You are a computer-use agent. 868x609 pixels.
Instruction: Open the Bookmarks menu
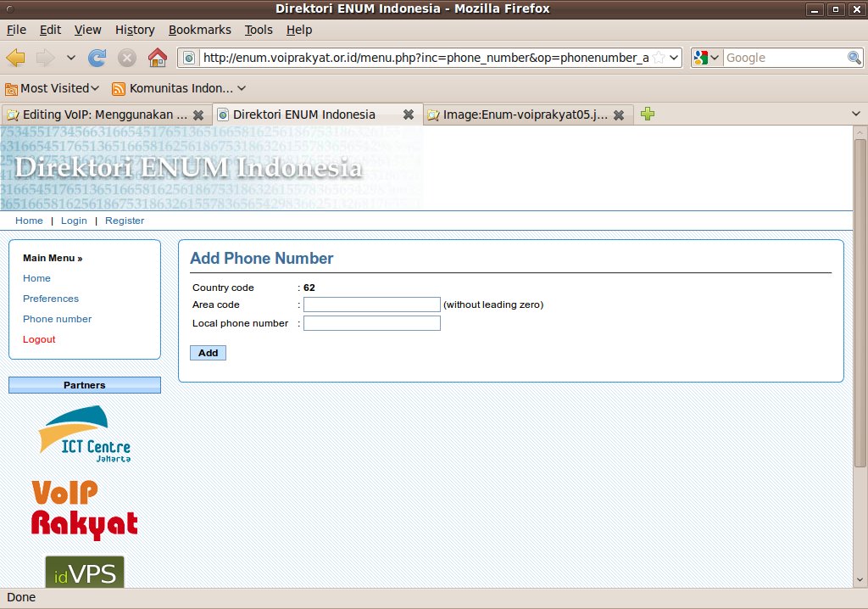click(199, 30)
